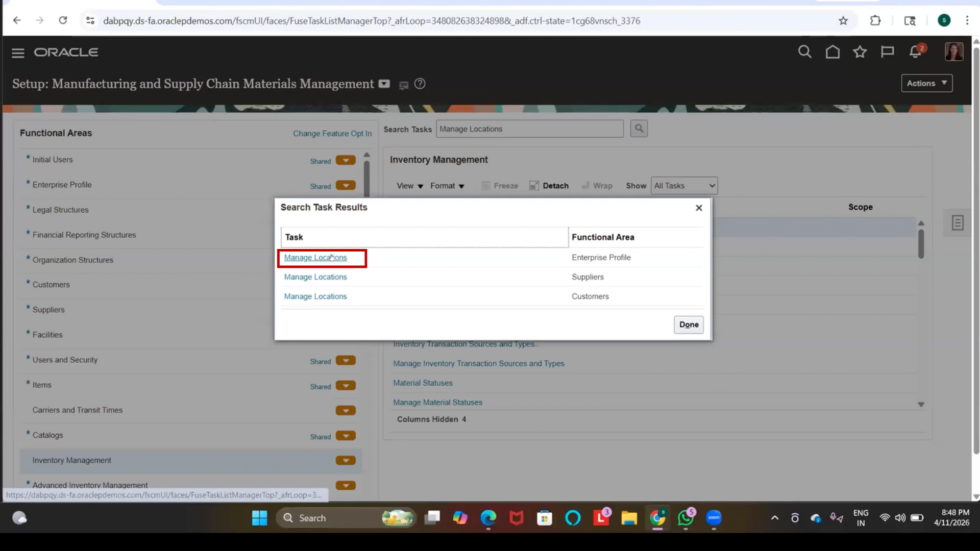Close the Search Task Results dialog
This screenshot has height=551, width=980.
[x=699, y=208]
